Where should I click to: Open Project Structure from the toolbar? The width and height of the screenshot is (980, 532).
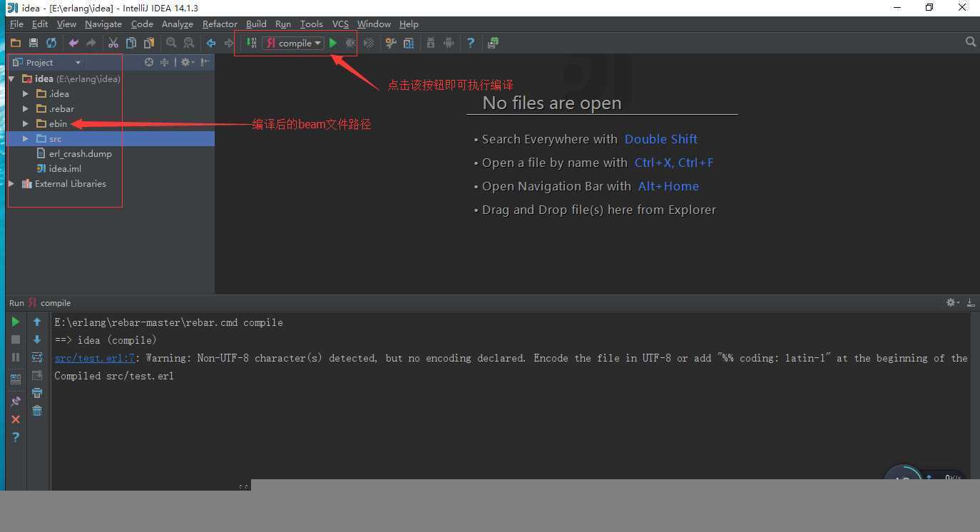[409, 43]
